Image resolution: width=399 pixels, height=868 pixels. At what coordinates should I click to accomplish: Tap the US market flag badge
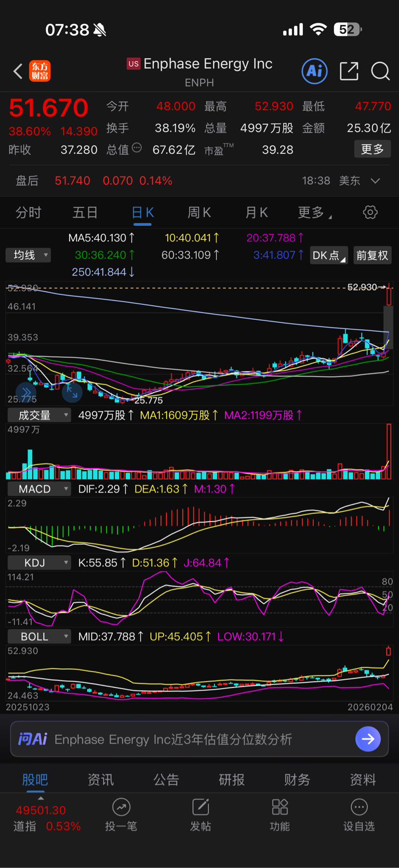[134, 64]
